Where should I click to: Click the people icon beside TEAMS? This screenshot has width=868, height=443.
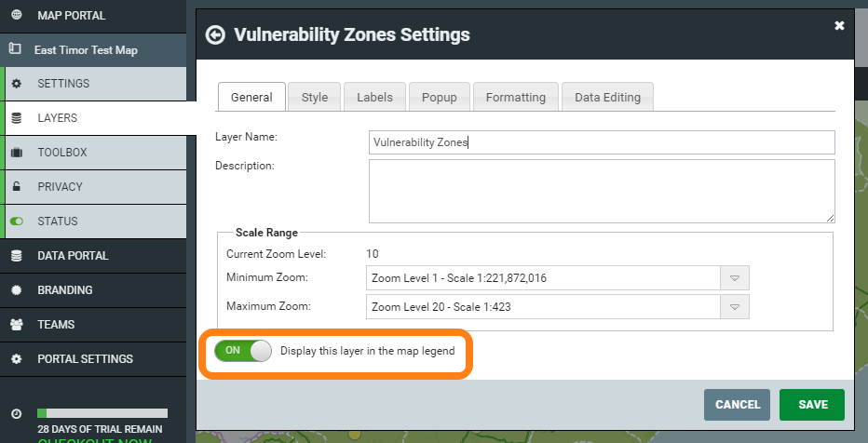pos(17,324)
